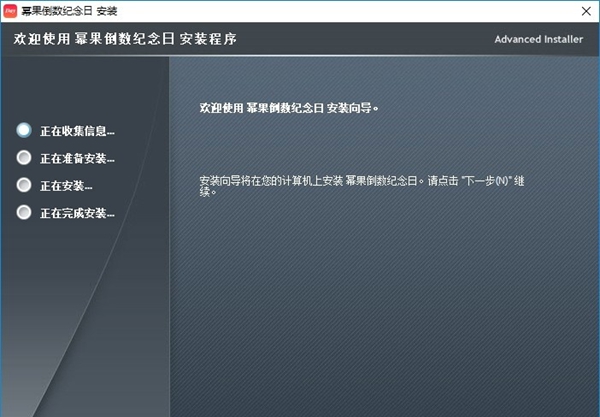The height and width of the screenshot is (417, 600).
Task: Select the 正在准备安装 step indicator
Action: (24, 157)
